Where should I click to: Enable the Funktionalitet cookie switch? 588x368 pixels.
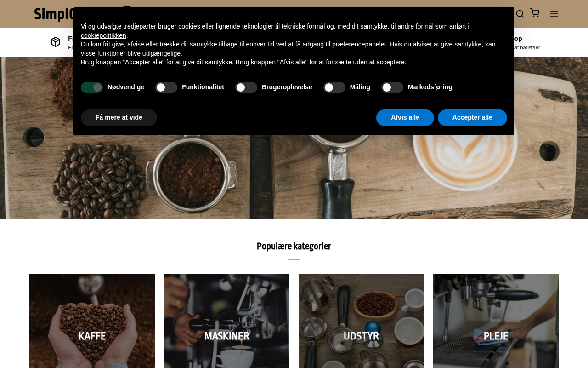[x=166, y=87]
